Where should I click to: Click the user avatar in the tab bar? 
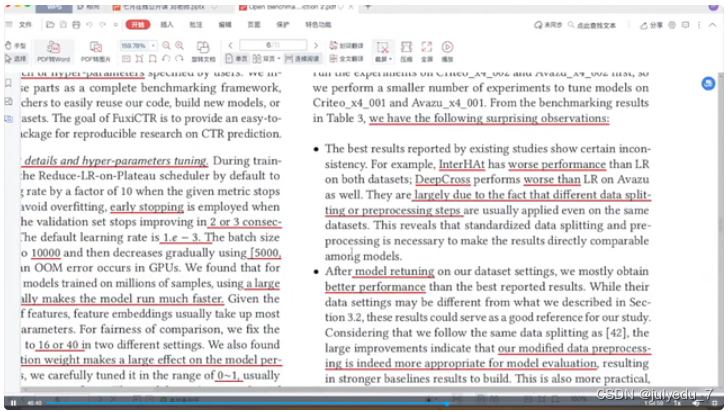713,7
